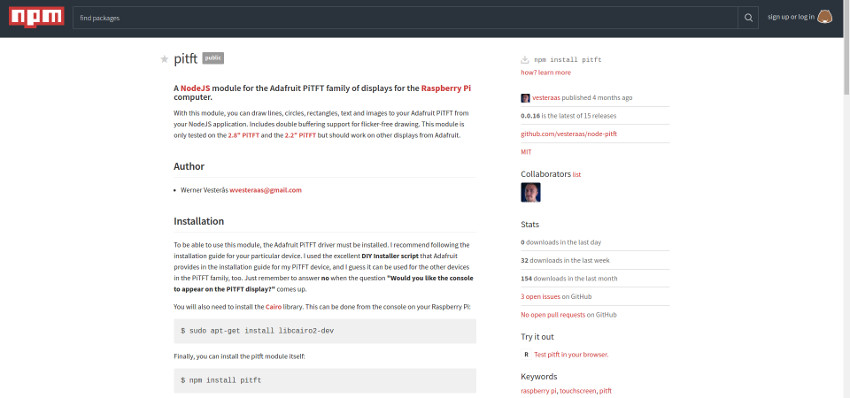
Task: Click the wombat avatar icon in header
Action: 825,17
